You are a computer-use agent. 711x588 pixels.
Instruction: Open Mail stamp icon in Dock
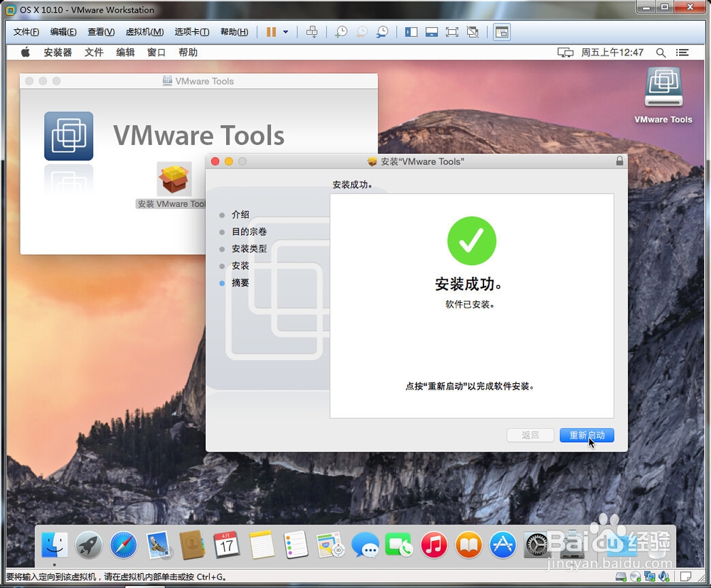[x=159, y=545]
